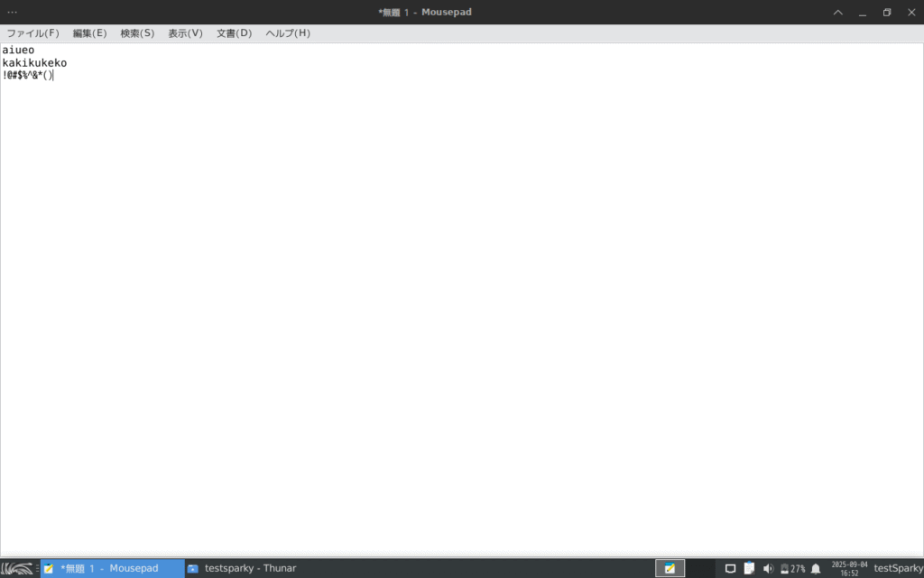Open the clock showing 16:52

(x=849, y=568)
